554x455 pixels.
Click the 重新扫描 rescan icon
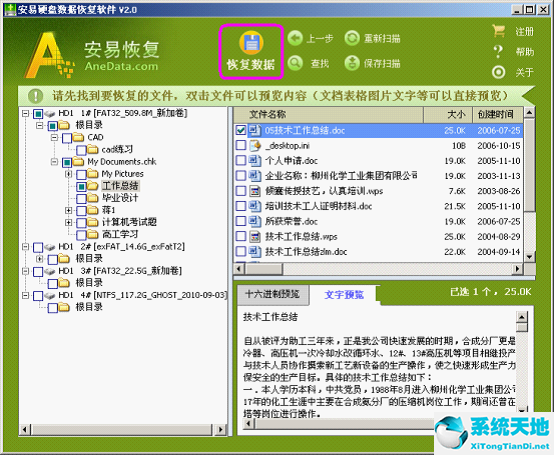(352, 38)
